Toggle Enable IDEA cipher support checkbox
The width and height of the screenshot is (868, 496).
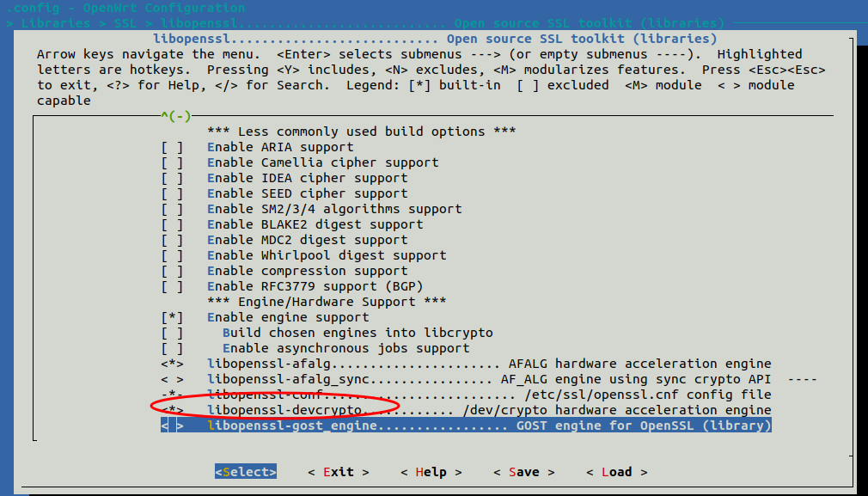172,178
